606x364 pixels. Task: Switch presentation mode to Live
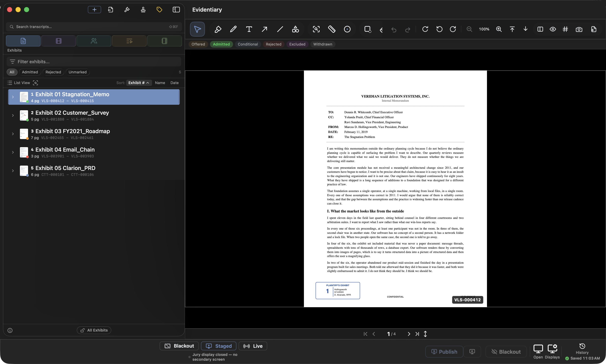(x=253, y=346)
